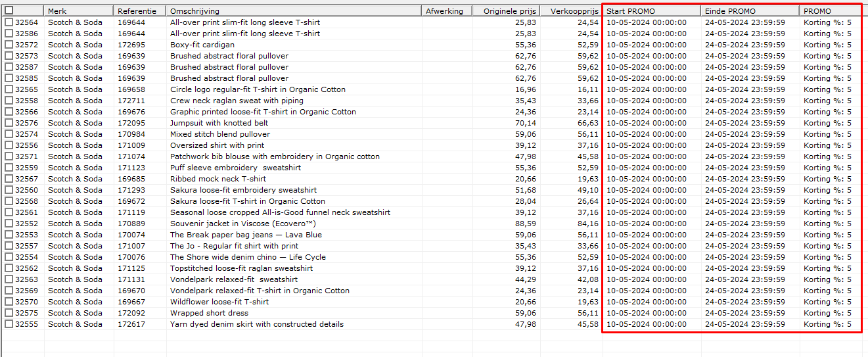Tick the checkbox of row 32567
This screenshot has width=868, height=357.
click(x=9, y=179)
